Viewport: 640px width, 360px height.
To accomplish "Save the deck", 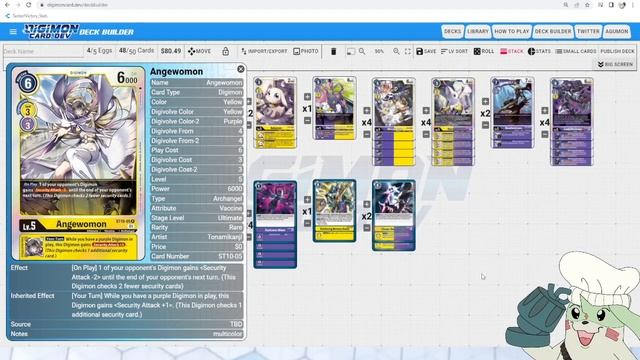I will [426, 51].
